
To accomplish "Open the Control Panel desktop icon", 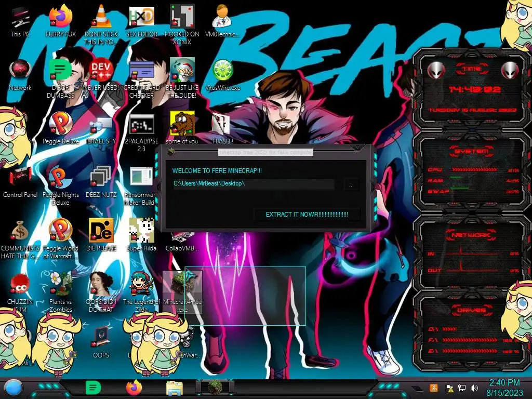I will (x=20, y=182).
